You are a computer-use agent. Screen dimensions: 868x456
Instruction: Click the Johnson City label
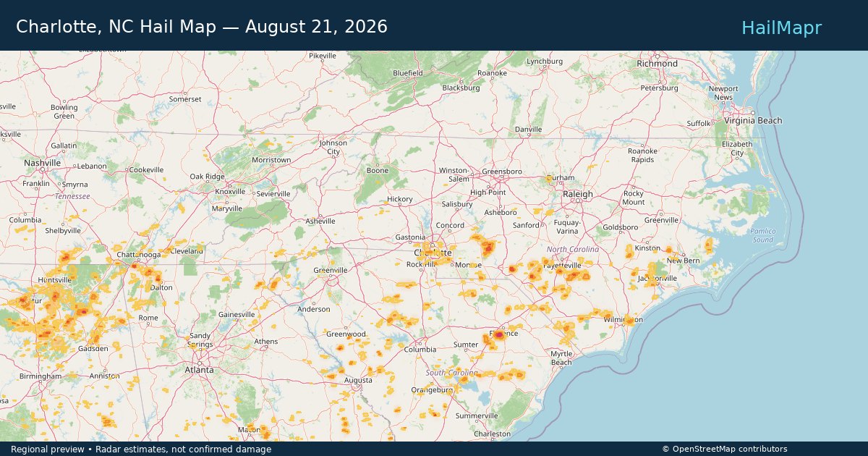tap(333, 147)
